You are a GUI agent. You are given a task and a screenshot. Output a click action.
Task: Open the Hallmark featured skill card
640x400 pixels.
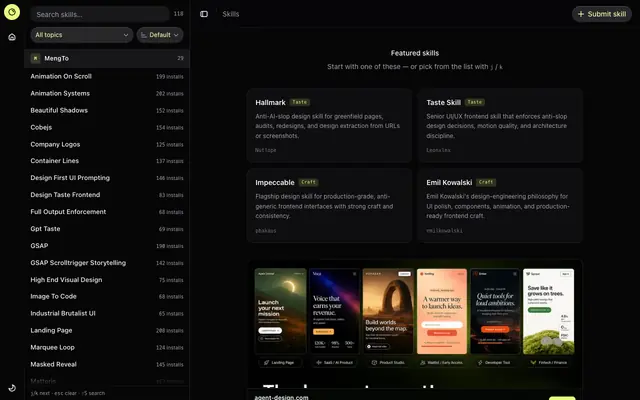329,125
